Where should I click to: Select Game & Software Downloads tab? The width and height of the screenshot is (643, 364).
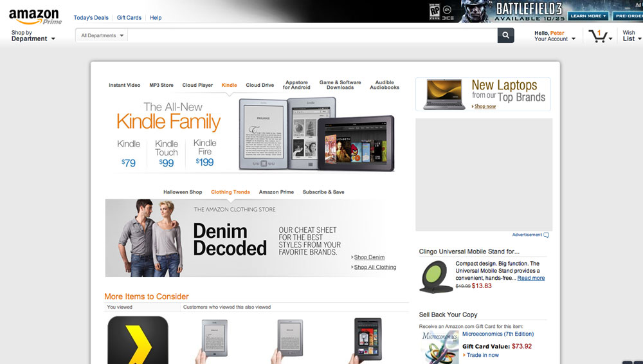pyautogui.click(x=340, y=85)
